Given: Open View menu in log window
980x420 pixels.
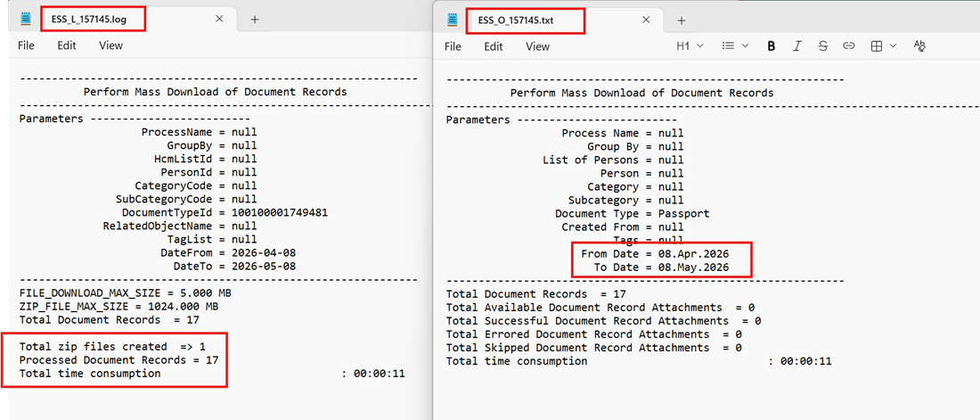Looking at the screenshot, I should (111, 45).
